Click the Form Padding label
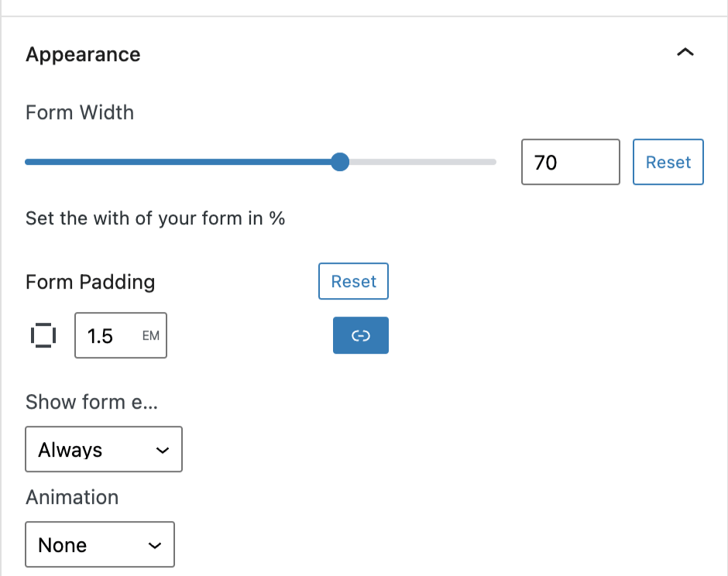The image size is (728, 576). coord(90,282)
